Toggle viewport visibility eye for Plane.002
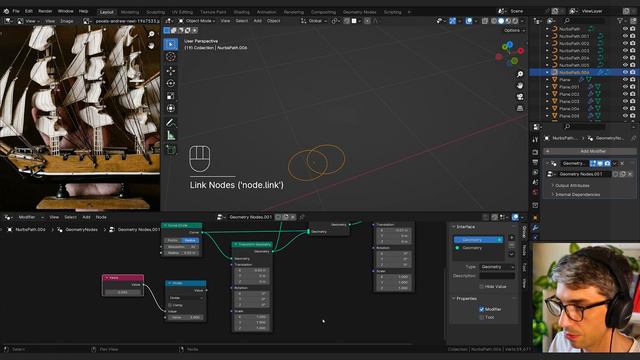Image resolution: width=640 pixels, height=360 pixels. (x=625, y=94)
